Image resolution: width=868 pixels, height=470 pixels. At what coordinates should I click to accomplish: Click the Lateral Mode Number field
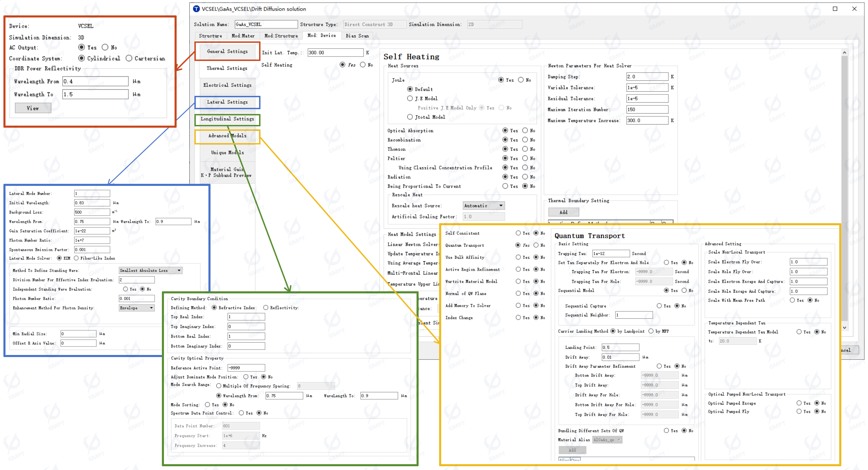click(92, 193)
